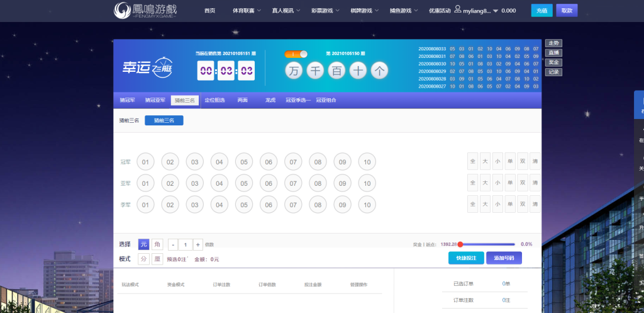Toggle the orange switch above digit circles
Screen dimensions: 644x313
point(296,54)
